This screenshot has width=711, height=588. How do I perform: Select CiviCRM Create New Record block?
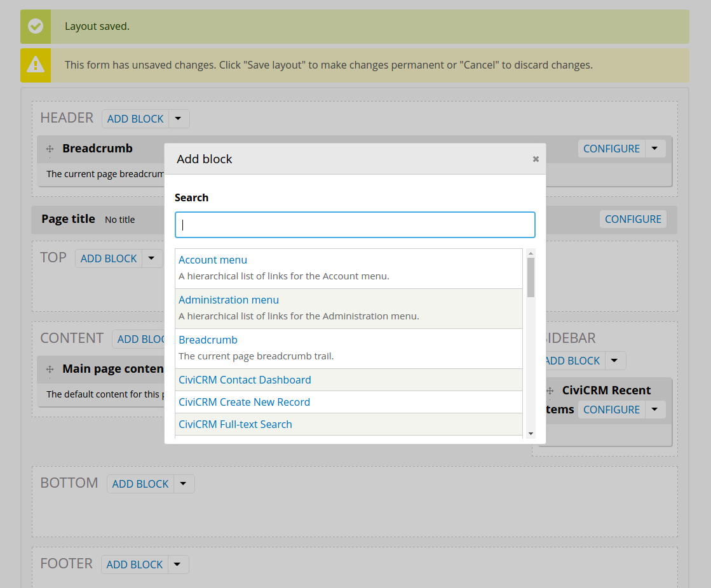244,402
